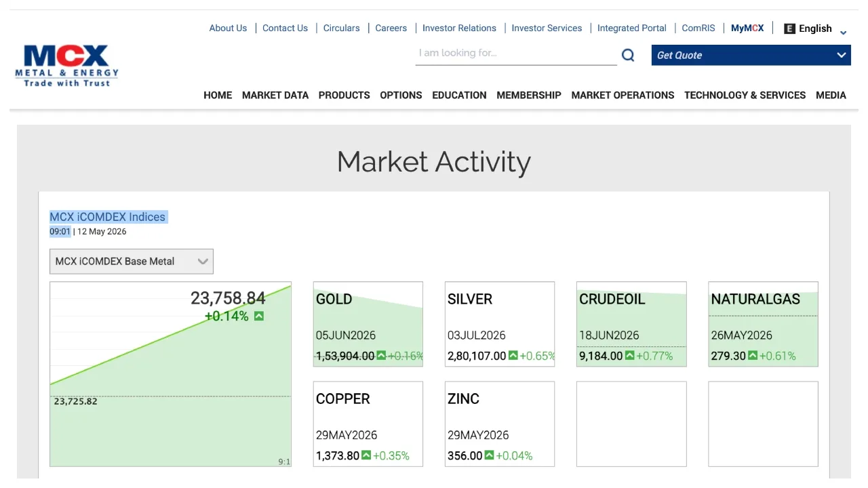Open the COPPER 29MAY2026 card
Viewport: 868px width, 488px height.
[368, 424]
